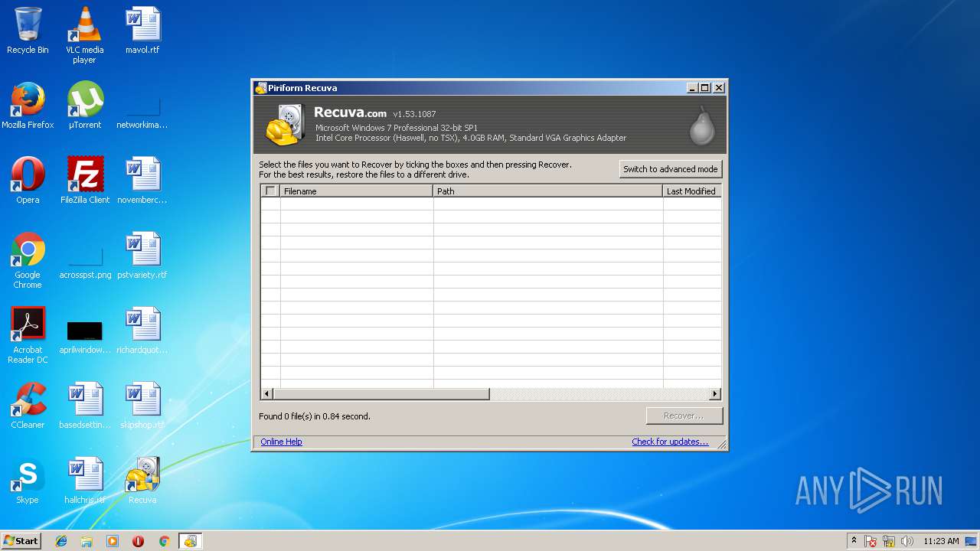
Task: Open the Online Help link
Action: pos(281,442)
